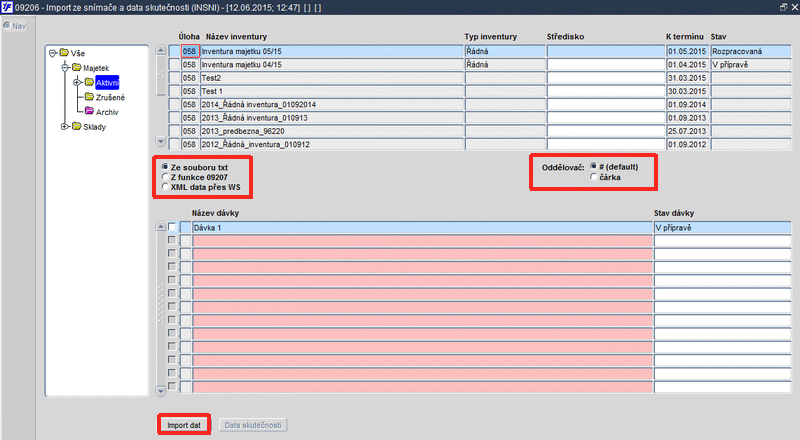This screenshot has width=800, height=440.
Task: Select the # (default) separator option
Action: pos(593,166)
